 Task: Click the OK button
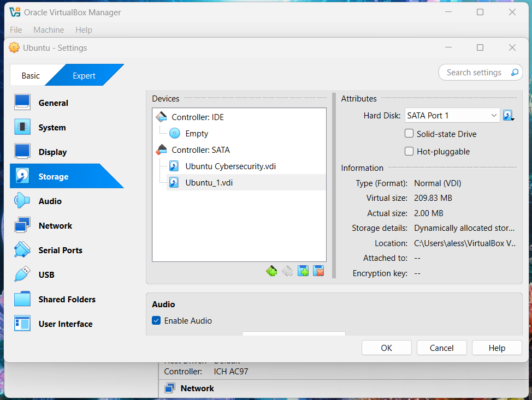(386, 348)
